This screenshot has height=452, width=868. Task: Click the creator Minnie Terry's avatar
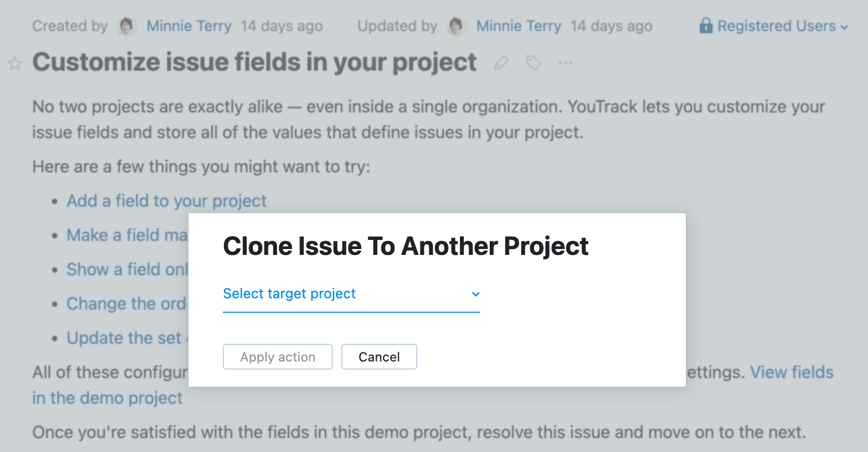coord(127,26)
